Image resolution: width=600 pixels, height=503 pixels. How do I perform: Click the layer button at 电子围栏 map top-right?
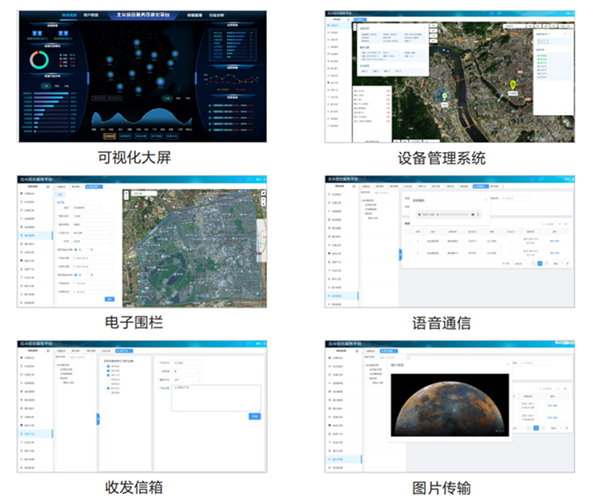tap(263, 193)
